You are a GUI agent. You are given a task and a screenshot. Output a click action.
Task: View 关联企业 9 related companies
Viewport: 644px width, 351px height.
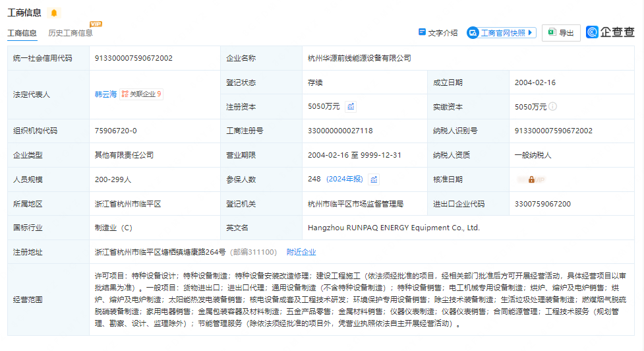[x=141, y=94]
